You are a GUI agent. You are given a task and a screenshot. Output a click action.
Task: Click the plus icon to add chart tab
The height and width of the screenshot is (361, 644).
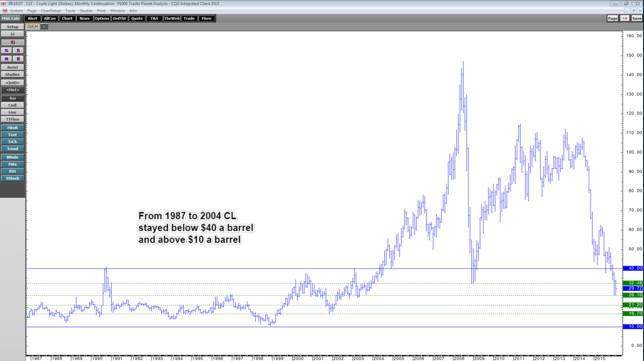tap(44, 27)
